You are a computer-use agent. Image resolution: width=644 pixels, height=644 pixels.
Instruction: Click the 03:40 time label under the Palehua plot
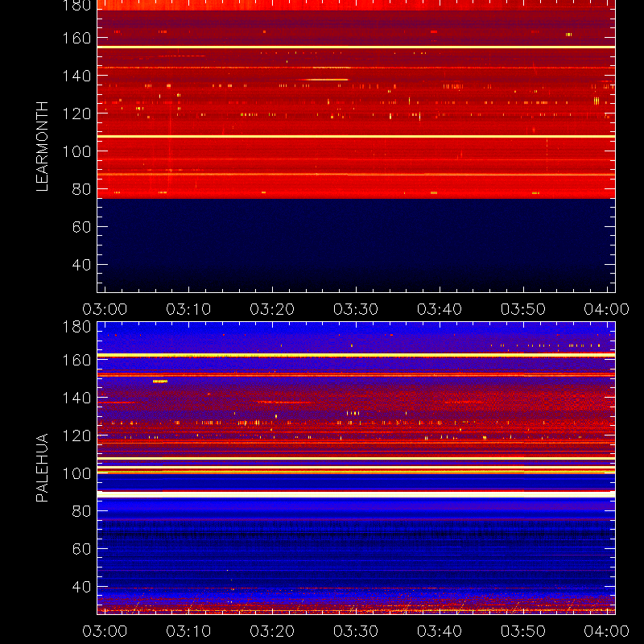pyautogui.click(x=440, y=631)
